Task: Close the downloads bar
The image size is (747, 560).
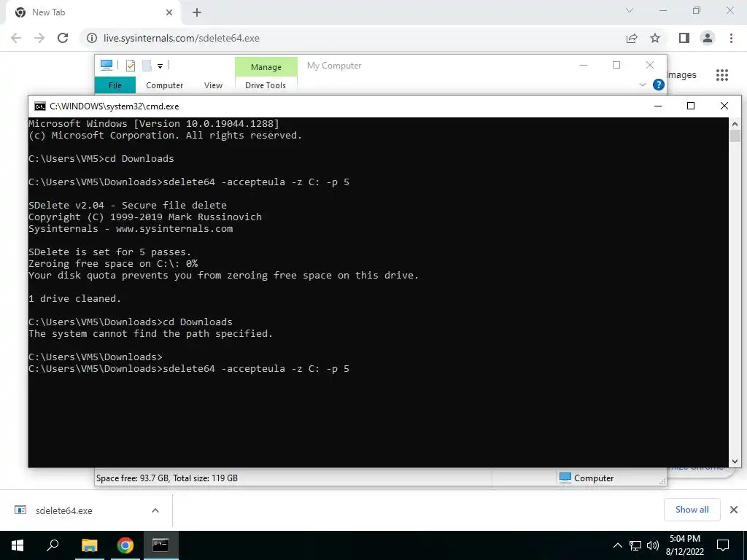Action: [x=734, y=510]
